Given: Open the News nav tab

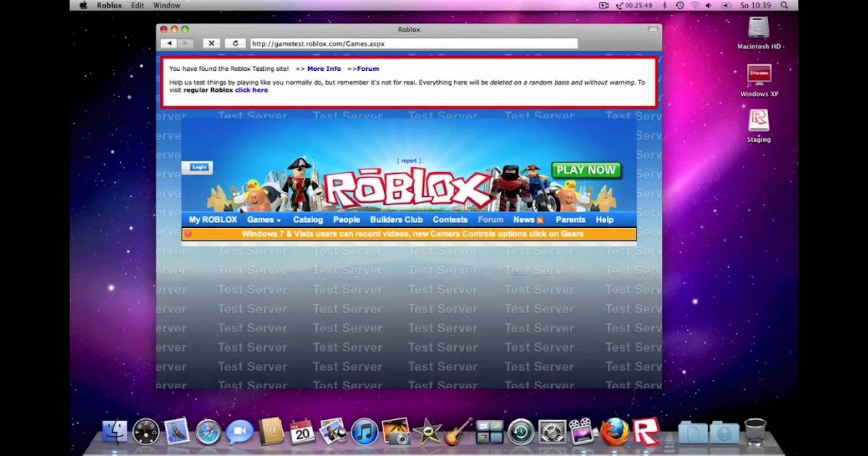Looking at the screenshot, I should pyautogui.click(x=524, y=219).
